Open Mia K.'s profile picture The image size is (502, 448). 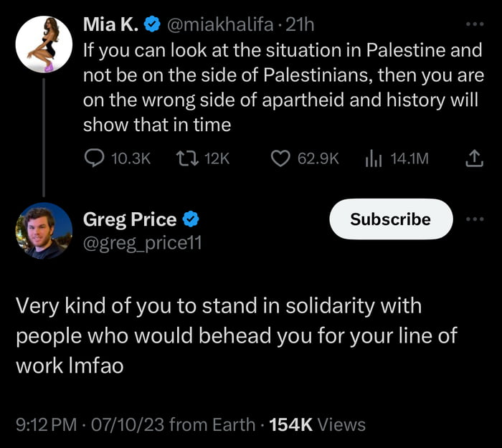[44, 44]
